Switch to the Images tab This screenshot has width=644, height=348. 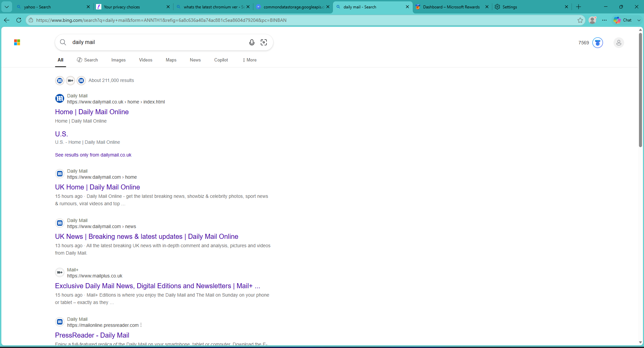[x=118, y=60]
